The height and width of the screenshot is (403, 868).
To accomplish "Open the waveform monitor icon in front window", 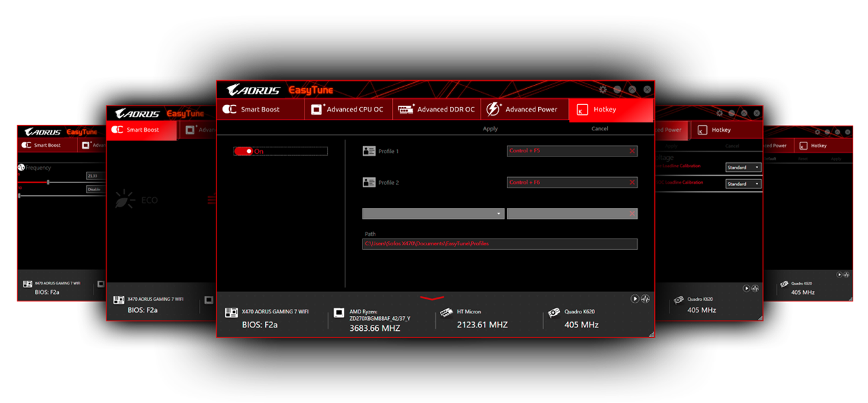I will pyautogui.click(x=645, y=299).
